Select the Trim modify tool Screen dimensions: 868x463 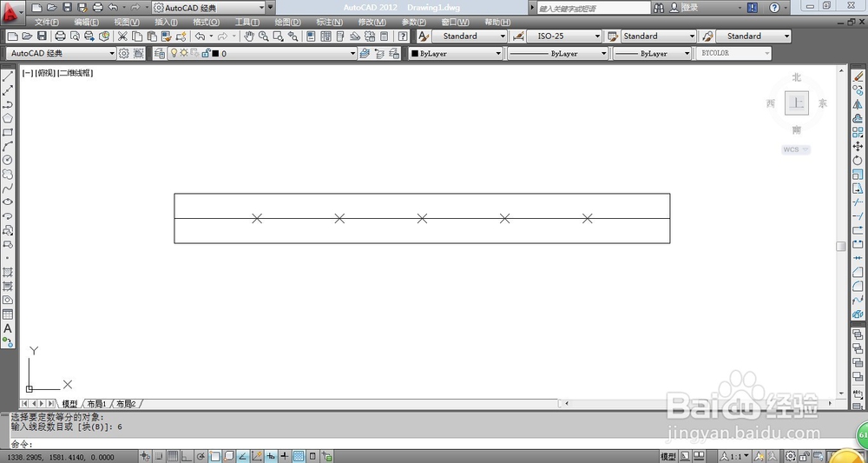tap(858, 202)
